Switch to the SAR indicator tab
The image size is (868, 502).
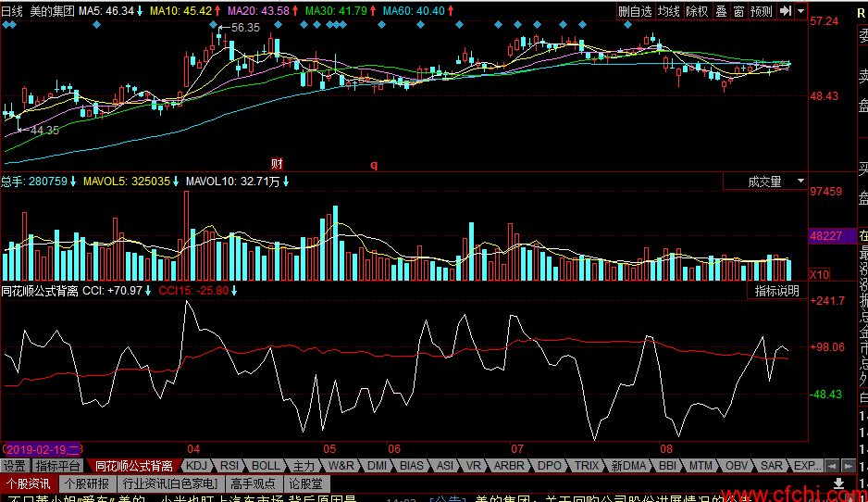coord(772,466)
